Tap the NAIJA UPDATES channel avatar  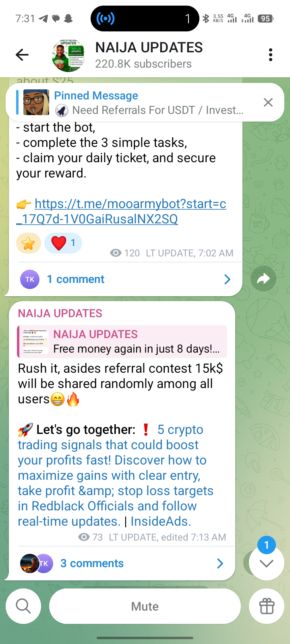coord(68,55)
